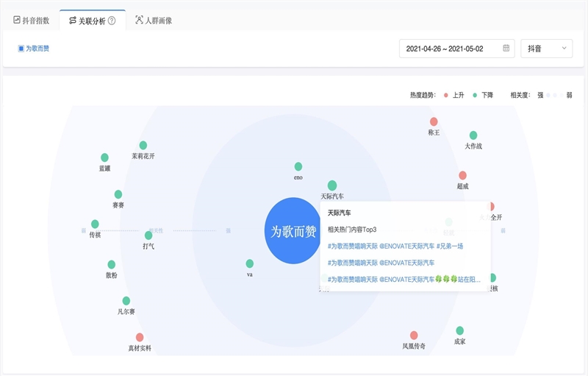Toggle the 下降 green legend marker
The width and height of the screenshot is (588, 376).
click(x=475, y=96)
